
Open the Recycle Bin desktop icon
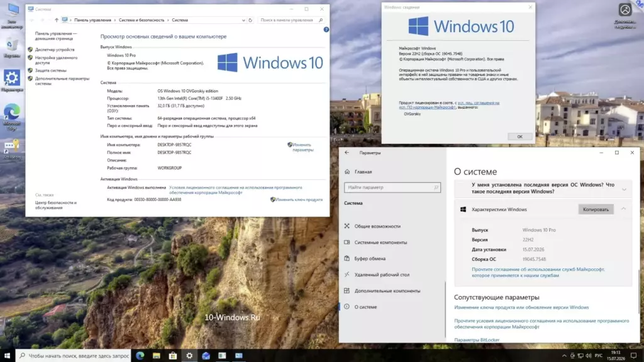12,48
